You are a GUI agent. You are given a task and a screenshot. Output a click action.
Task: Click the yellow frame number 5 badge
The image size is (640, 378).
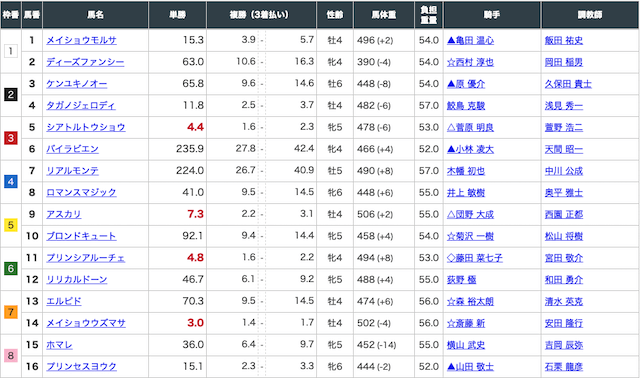click(11, 225)
